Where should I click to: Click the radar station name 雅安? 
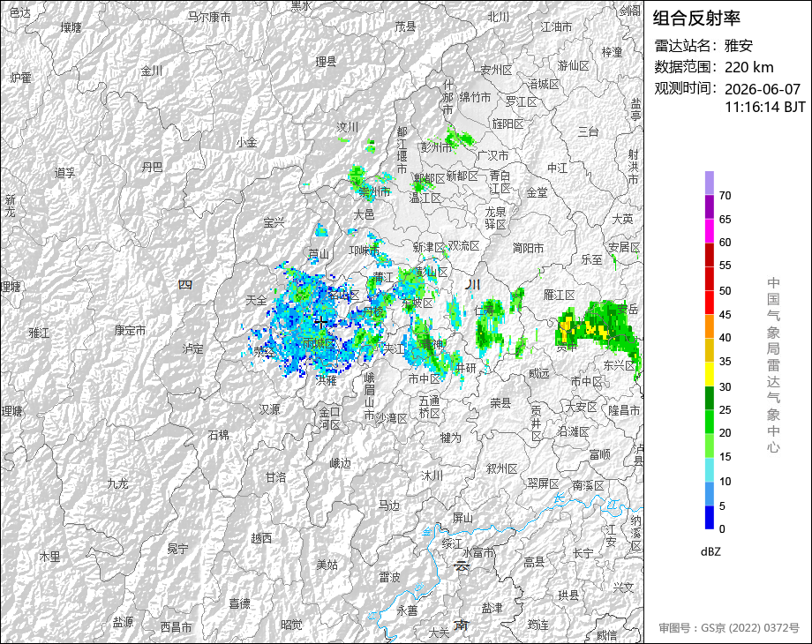pos(739,46)
